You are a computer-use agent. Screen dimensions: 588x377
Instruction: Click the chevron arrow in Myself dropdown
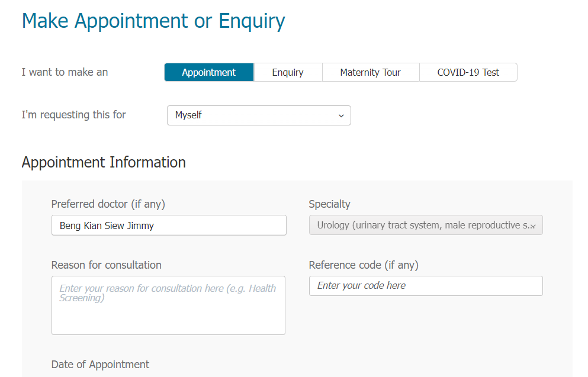tap(341, 115)
